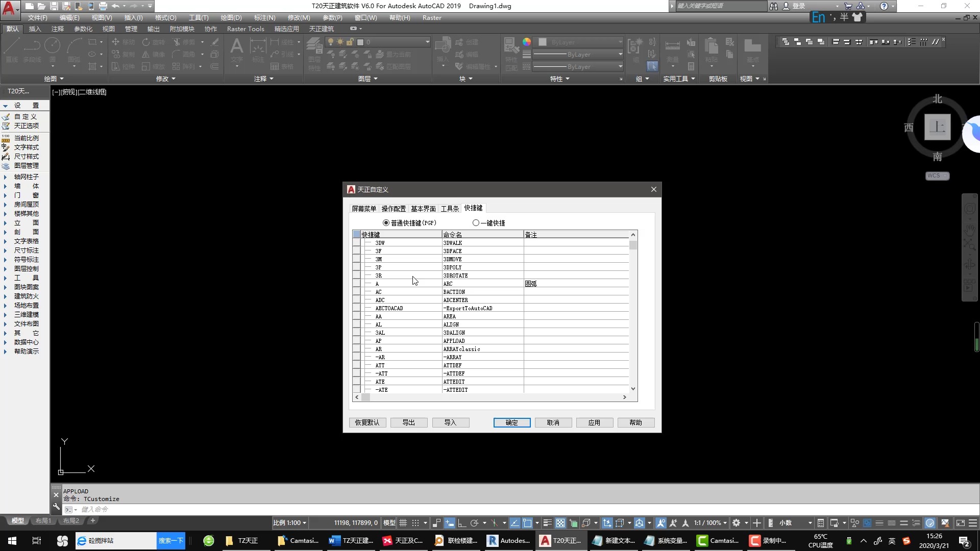
Task: Click the color wheel icon in properties panel
Action: (527, 42)
